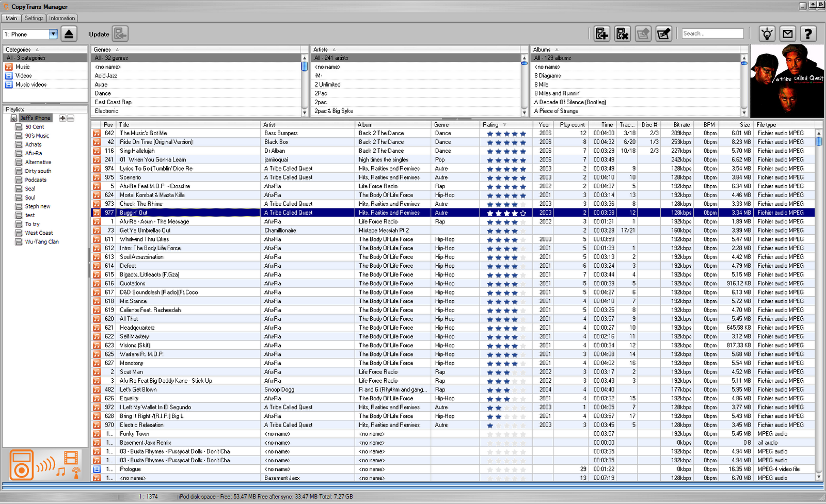Click the A Tribe Called Quest album artwork

[788, 81]
